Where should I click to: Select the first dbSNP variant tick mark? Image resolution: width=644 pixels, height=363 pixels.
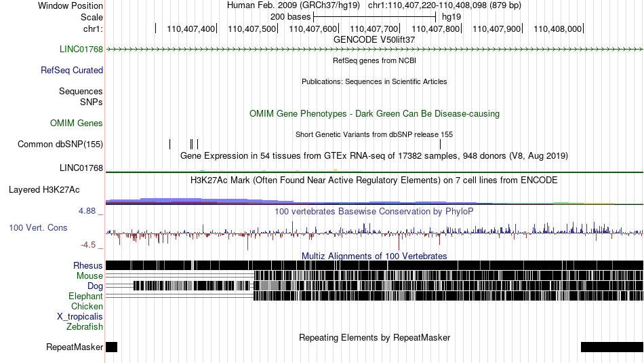click(169, 144)
